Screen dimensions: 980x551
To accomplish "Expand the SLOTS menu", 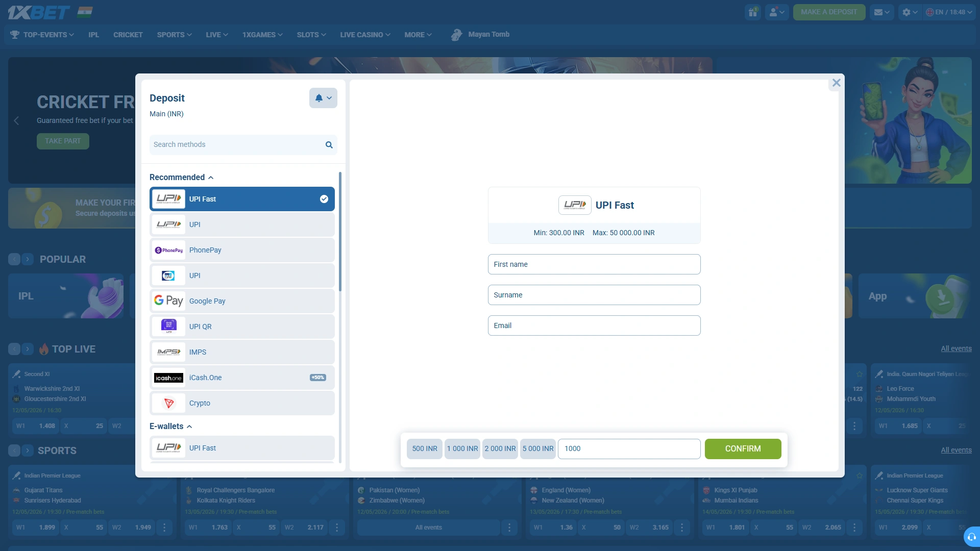I will (311, 35).
